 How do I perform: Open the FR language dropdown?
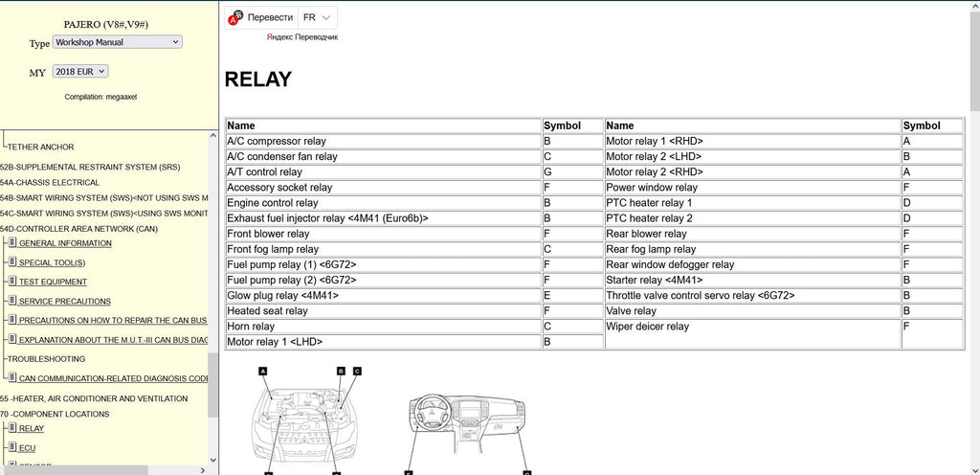pos(317,17)
